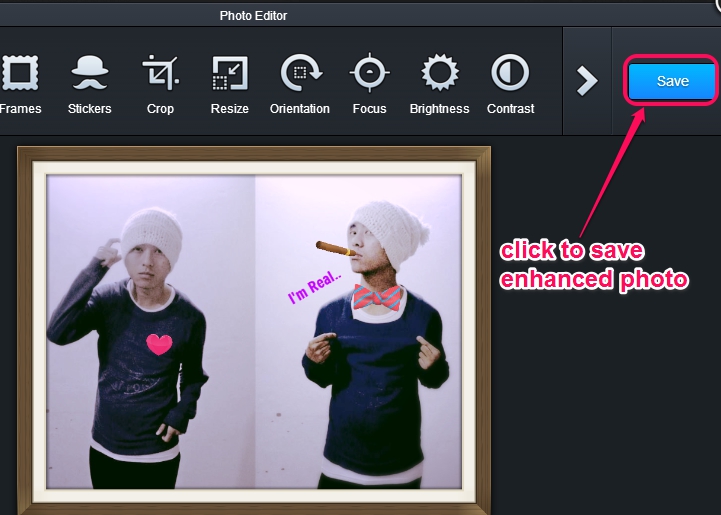The image size is (721, 515).
Task: Choose the Crop tool icon
Action: (160, 73)
